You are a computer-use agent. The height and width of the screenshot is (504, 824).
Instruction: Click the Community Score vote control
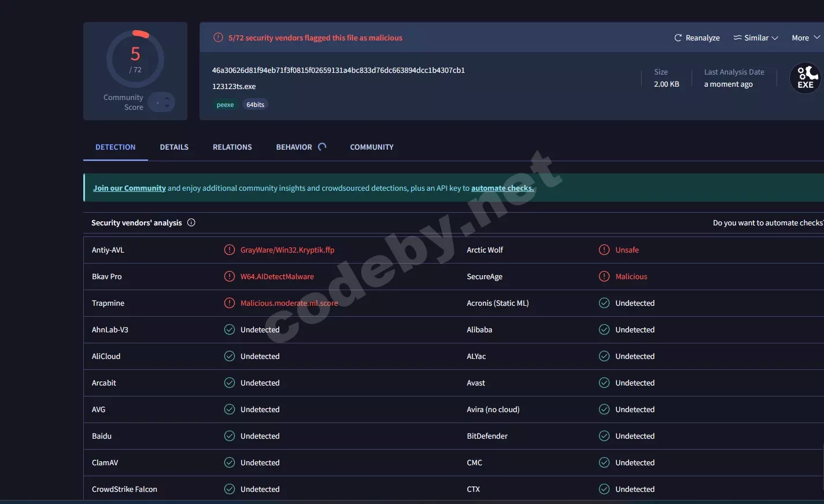pos(161,102)
